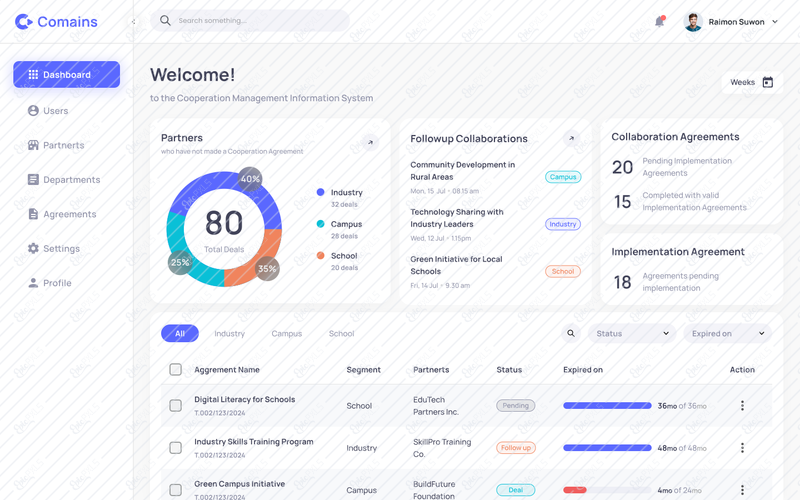Viewport: 800px width, 500px height.
Task: Click the Weeks calendar icon
Action: click(x=767, y=82)
